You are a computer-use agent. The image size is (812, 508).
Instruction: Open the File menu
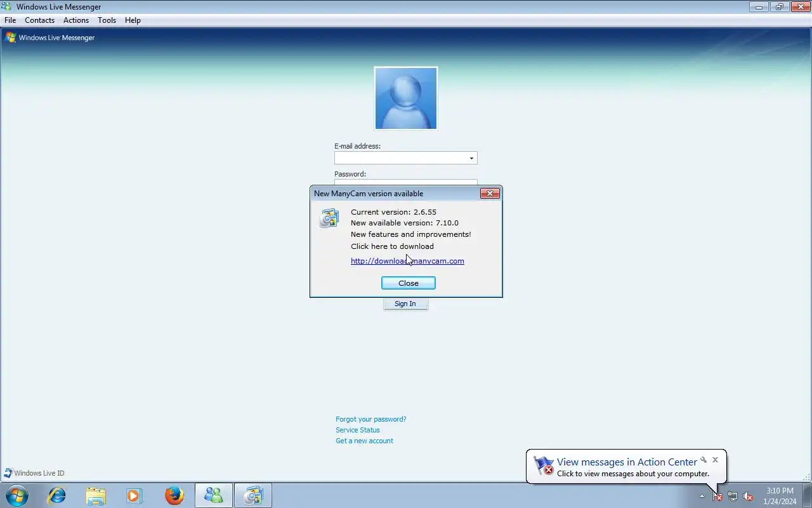point(10,20)
